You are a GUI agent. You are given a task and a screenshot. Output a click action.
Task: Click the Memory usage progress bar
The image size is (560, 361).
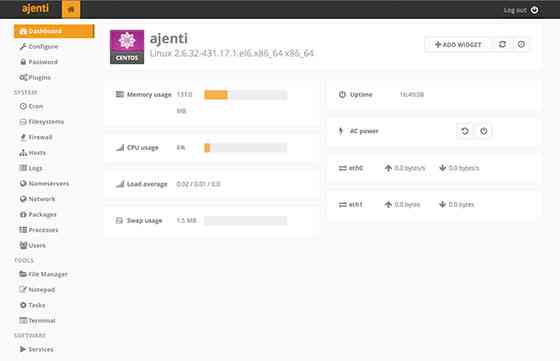[x=245, y=95]
